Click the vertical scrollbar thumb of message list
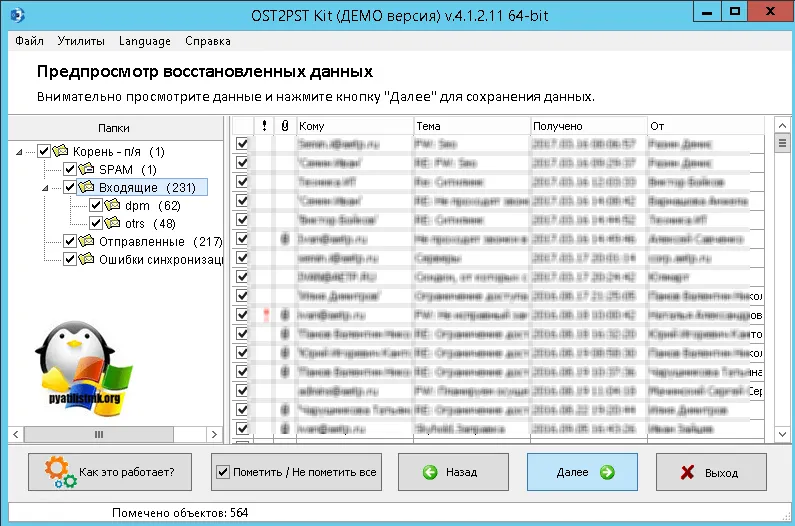This screenshot has height=526, width=795. (782, 143)
